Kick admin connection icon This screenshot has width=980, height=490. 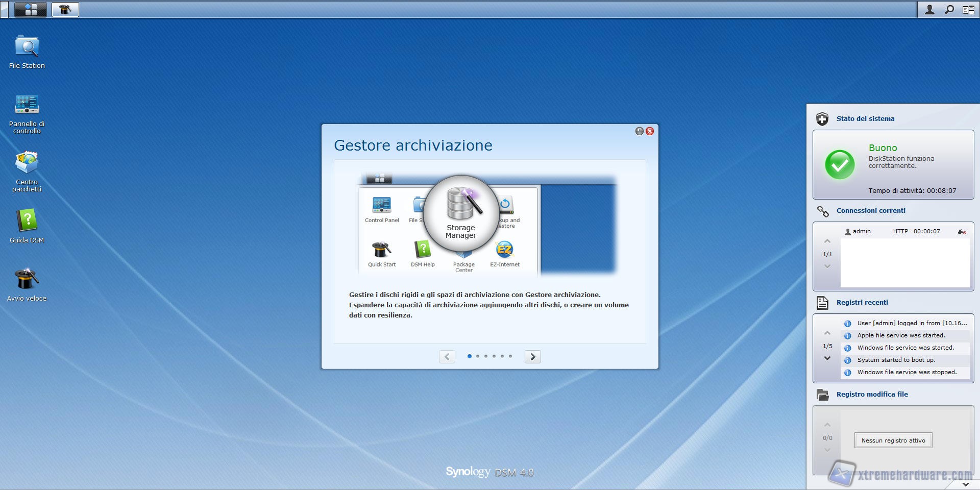click(962, 232)
